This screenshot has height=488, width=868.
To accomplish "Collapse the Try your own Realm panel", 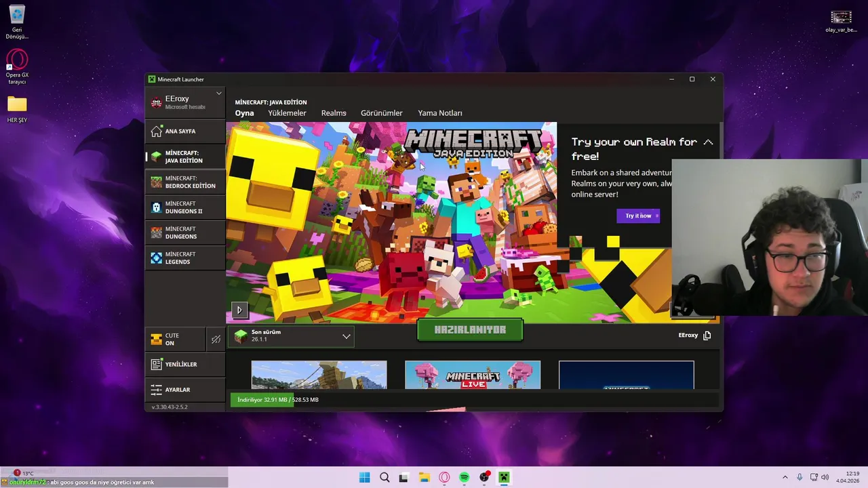I will 708,142.
